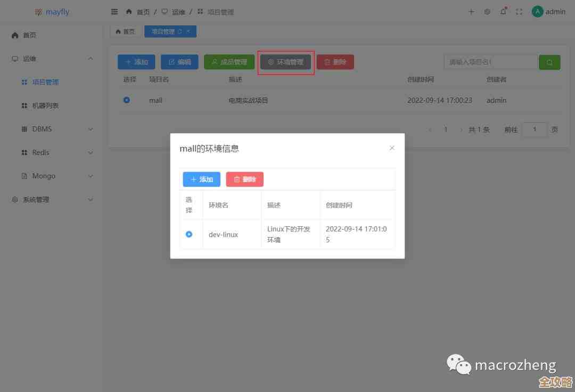Screen dimensions: 575x392
Task: Select the mall project radio button
Action: pos(127,100)
